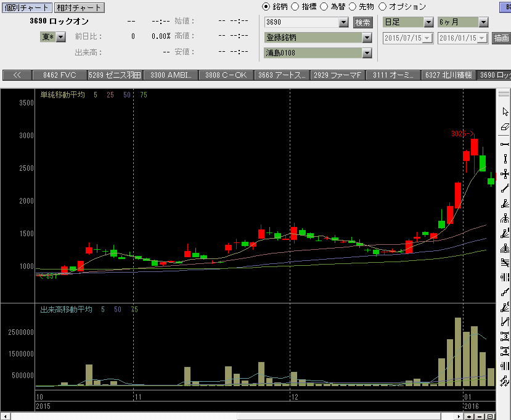
Task: Click the << previous tabs button
Action: pyautogui.click(x=17, y=75)
